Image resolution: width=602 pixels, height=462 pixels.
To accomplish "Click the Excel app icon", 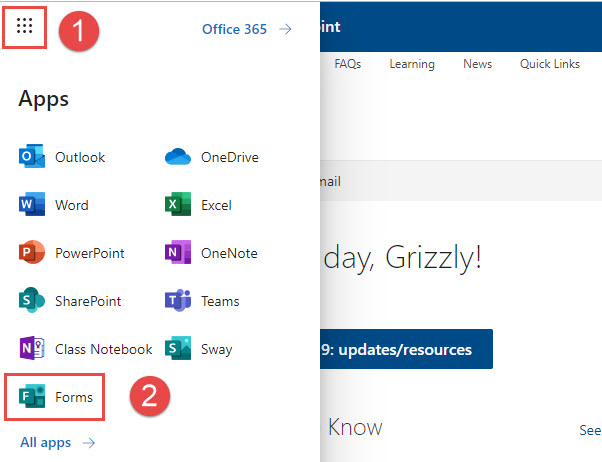I will pos(178,204).
